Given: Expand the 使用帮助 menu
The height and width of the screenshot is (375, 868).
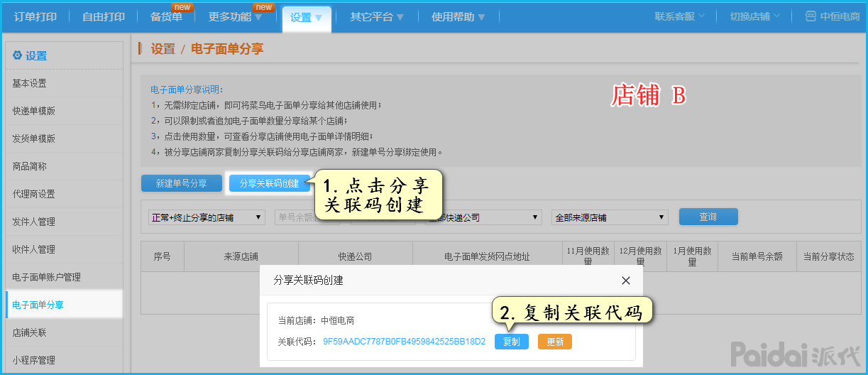Looking at the screenshot, I should pyautogui.click(x=458, y=17).
